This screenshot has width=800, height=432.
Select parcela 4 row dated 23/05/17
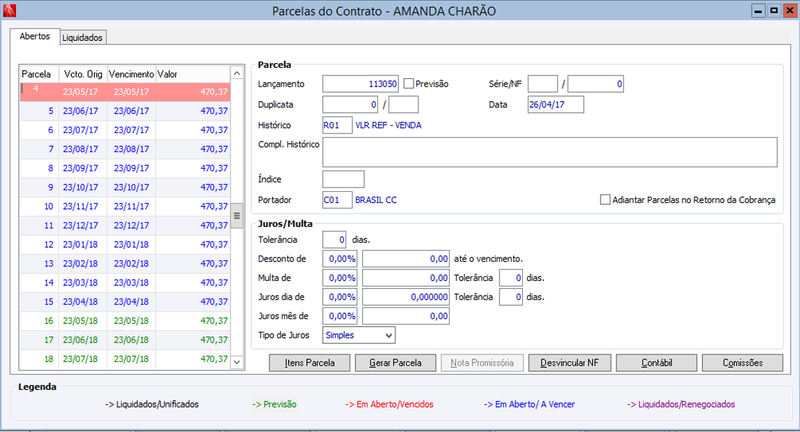coord(125,92)
